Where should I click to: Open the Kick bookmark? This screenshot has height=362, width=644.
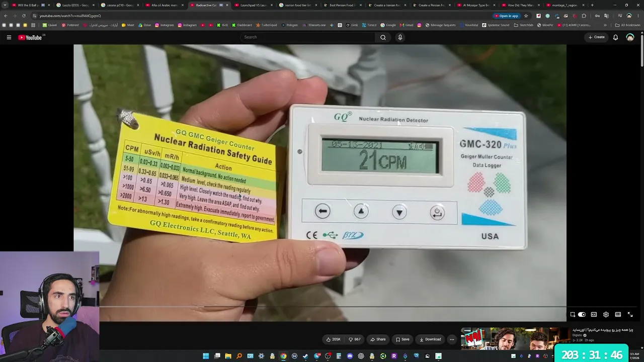[222, 25]
